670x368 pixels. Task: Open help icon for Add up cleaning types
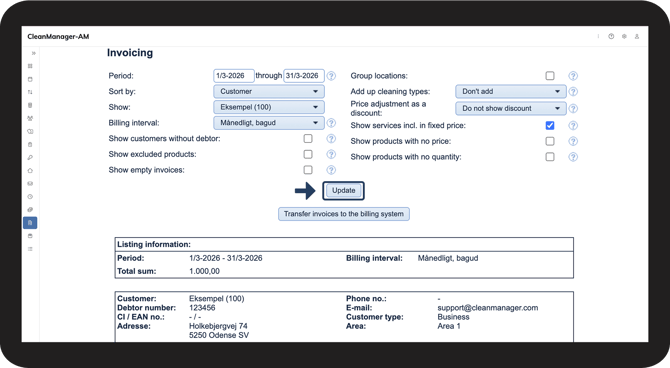[573, 91]
